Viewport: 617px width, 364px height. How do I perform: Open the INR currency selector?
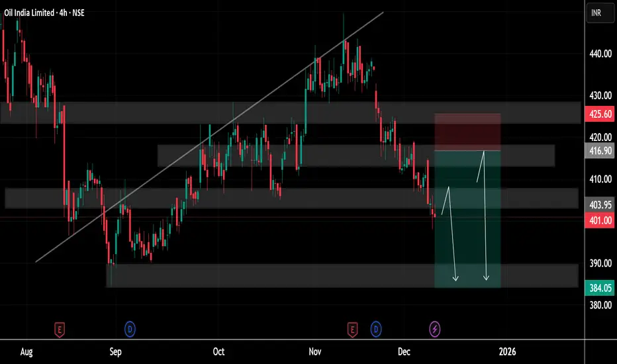(600, 13)
